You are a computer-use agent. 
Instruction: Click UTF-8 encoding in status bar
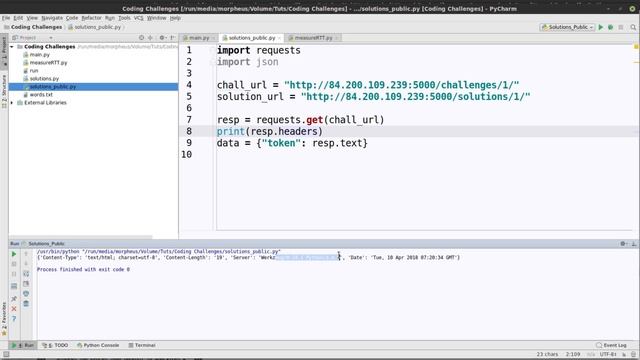(608, 354)
